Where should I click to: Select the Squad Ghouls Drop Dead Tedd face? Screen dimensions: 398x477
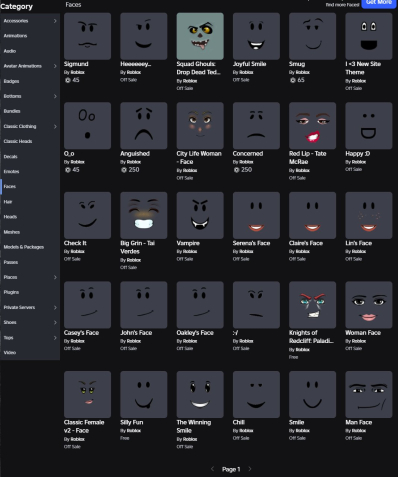pyautogui.click(x=200, y=36)
